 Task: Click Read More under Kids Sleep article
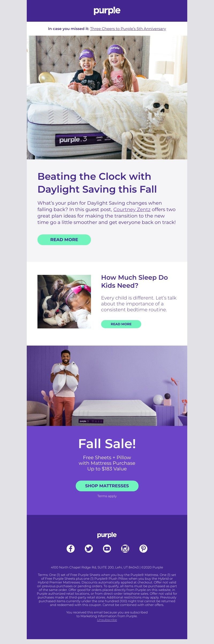(121, 324)
